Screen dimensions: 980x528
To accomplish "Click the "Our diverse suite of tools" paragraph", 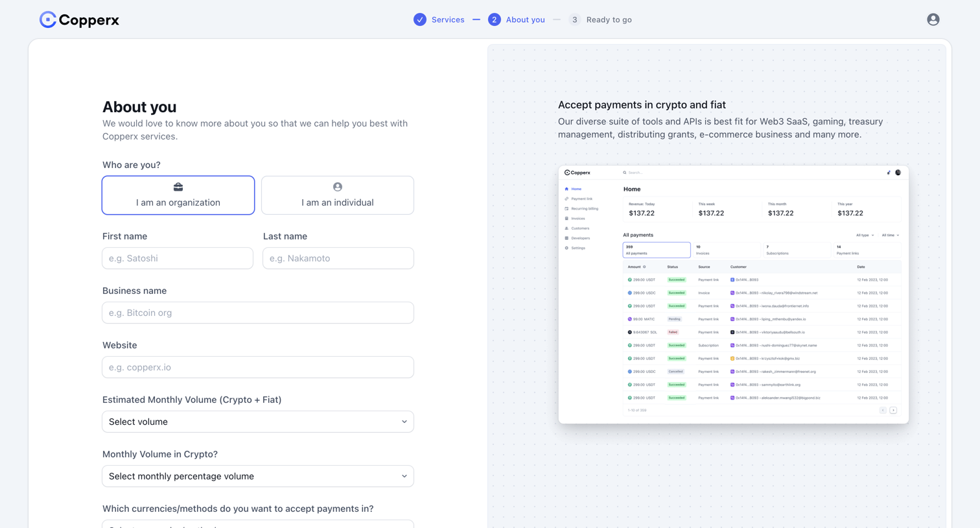I will (721, 128).
